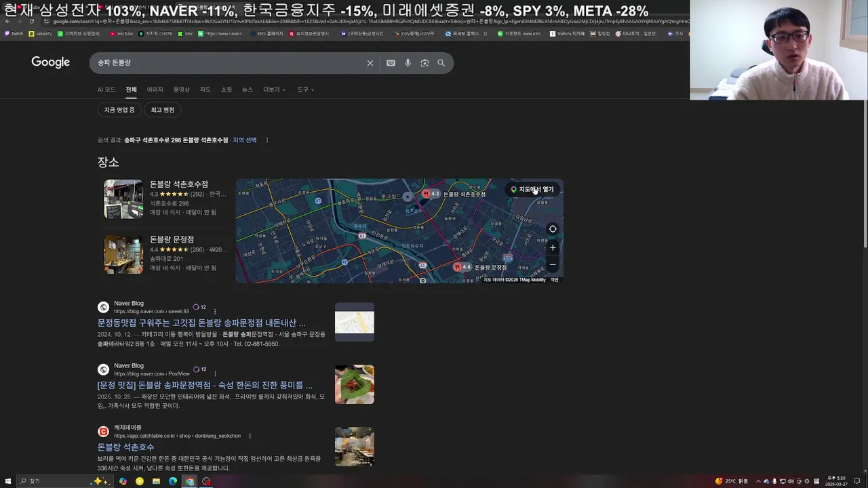Open the 캐치테이블 돈블랑 석촌호수 result link
868x488 pixels.
pyautogui.click(x=125, y=447)
